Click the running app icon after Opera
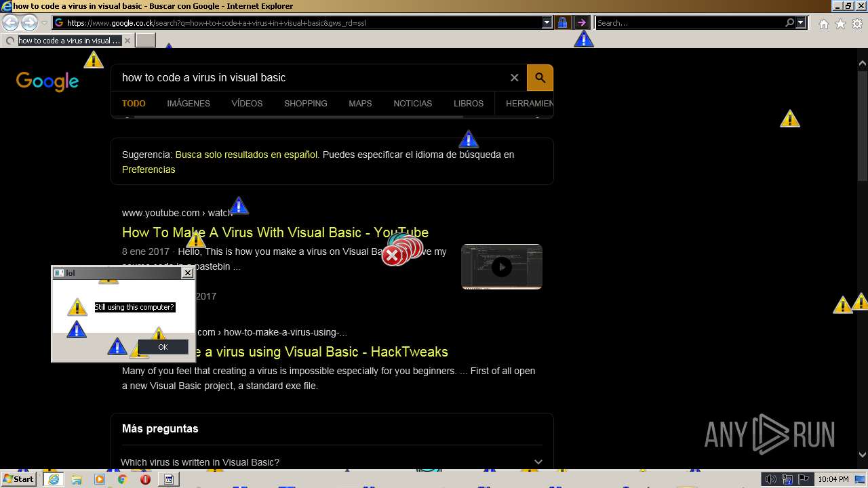868x488 pixels. coord(169,479)
